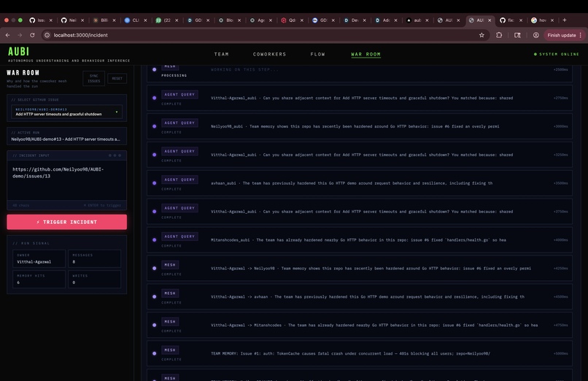This screenshot has height=381, width=588.
Task: Click the purple status dot on avhaan_aubi row
Action: click(x=154, y=183)
